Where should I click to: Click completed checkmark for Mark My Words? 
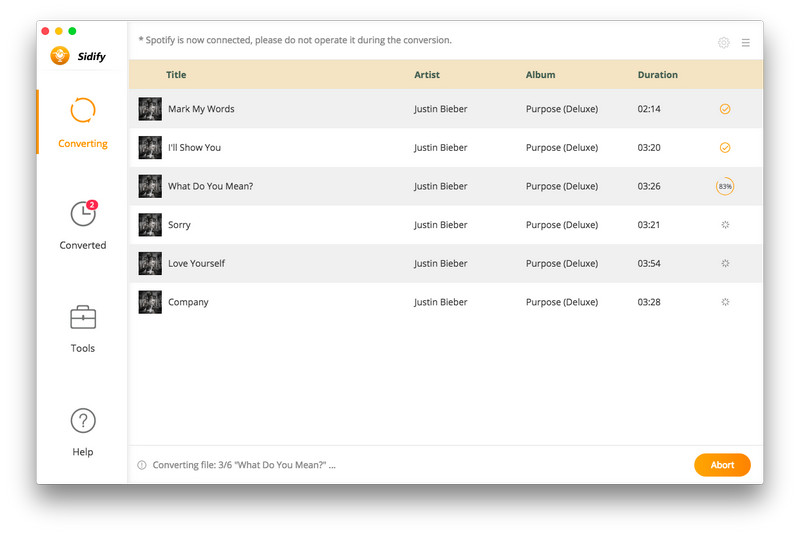[x=724, y=109]
